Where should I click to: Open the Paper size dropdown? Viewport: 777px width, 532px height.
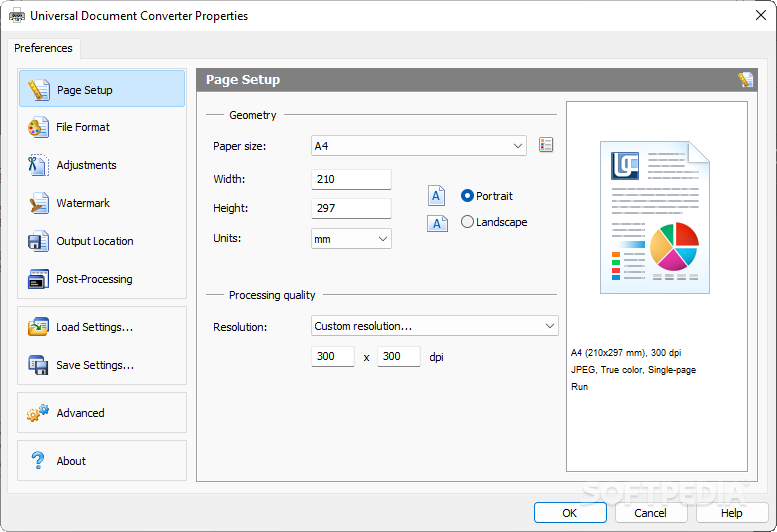419,146
